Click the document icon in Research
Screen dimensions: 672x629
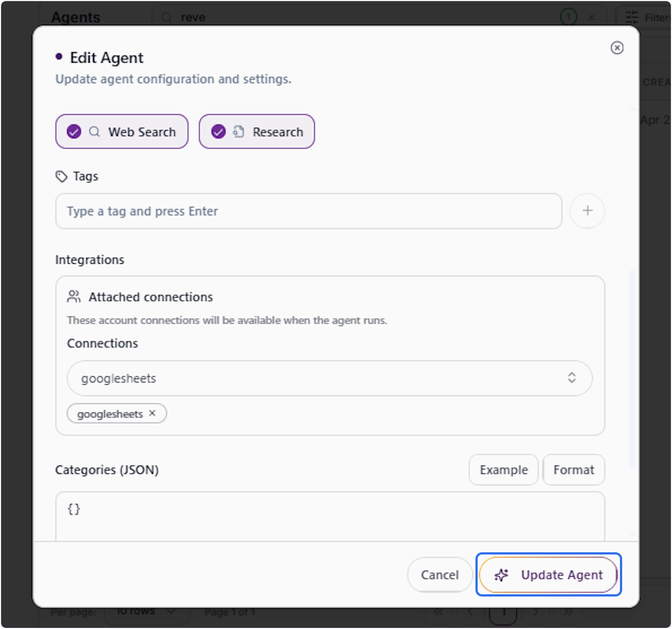(239, 132)
